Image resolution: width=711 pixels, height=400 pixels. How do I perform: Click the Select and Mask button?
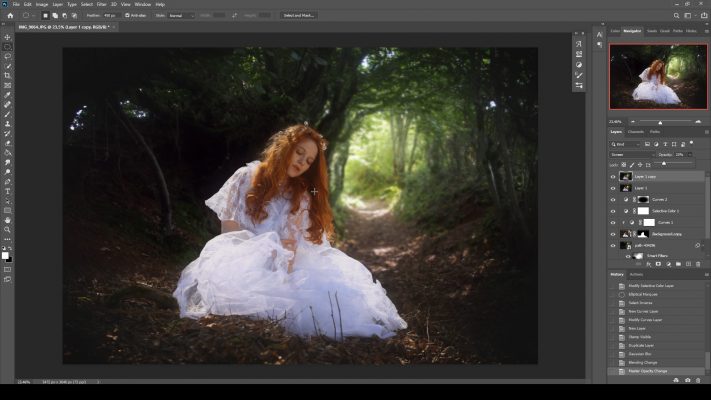[x=300, y=16]
